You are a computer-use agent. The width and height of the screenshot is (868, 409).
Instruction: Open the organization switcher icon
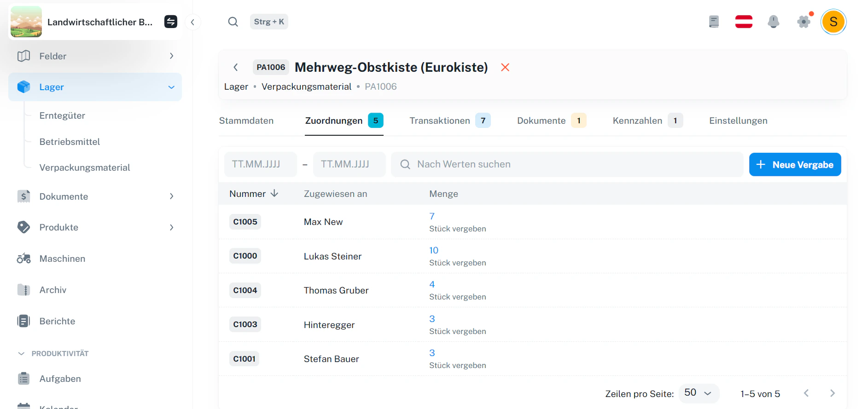coord(171,22)
